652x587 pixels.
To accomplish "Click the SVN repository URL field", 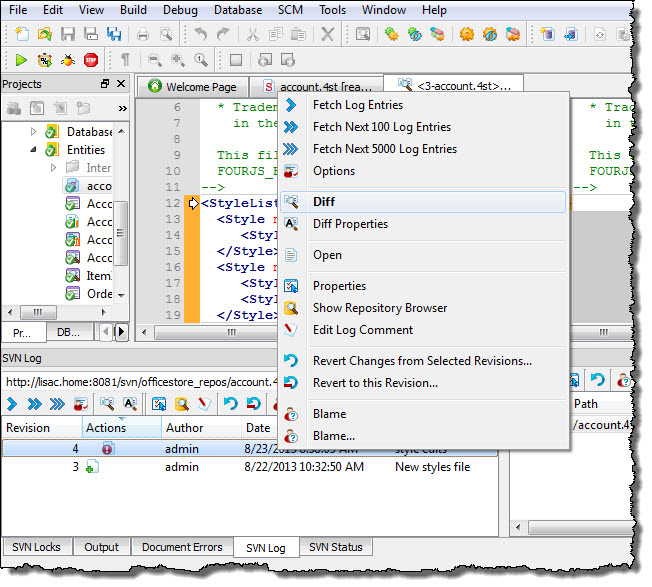I will pyautogui.click(x=141, y=382).
